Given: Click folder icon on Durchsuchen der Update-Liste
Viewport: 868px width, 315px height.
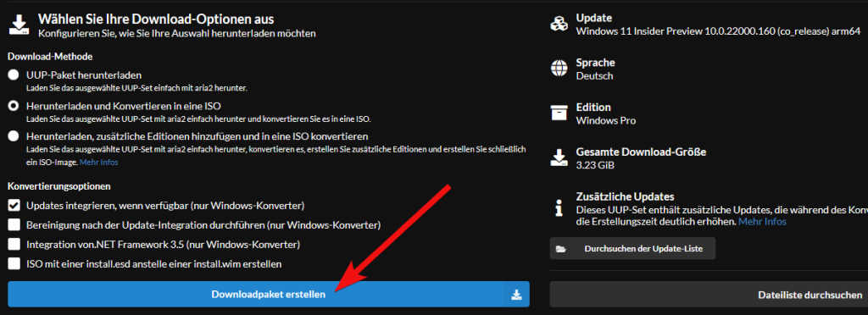Looking at the screenshot, I should pos(561,249).
